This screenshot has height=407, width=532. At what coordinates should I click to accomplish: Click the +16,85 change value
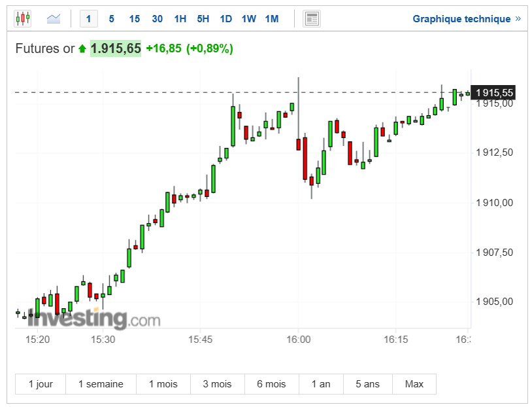[x=164, y=48]
